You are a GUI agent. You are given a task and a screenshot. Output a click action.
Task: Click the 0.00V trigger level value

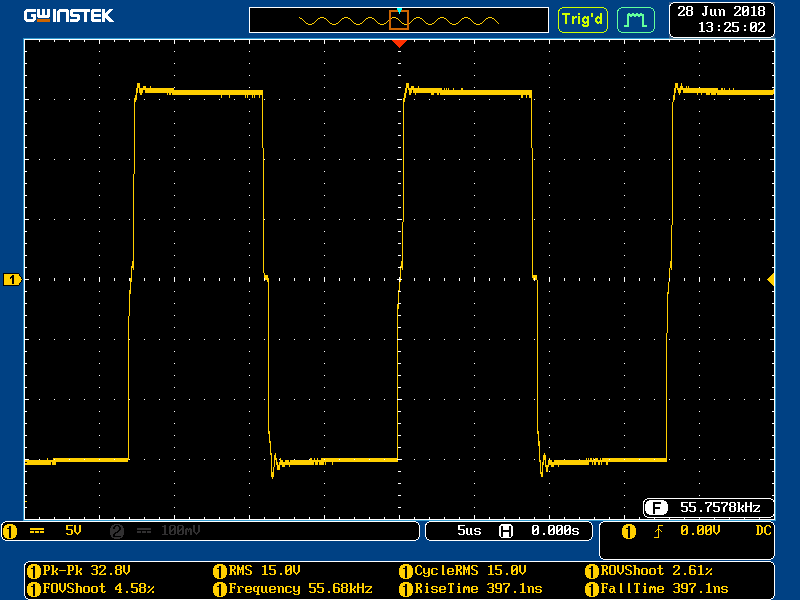tap(700, 531)
